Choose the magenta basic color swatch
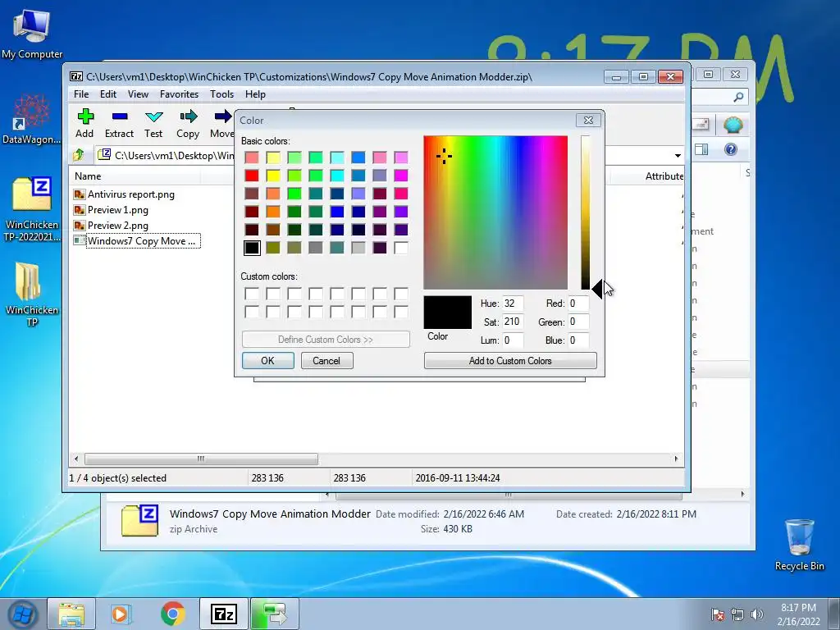The height and width of the screenshot is (630, 840). pyautogui.click(x=400, y=176)
